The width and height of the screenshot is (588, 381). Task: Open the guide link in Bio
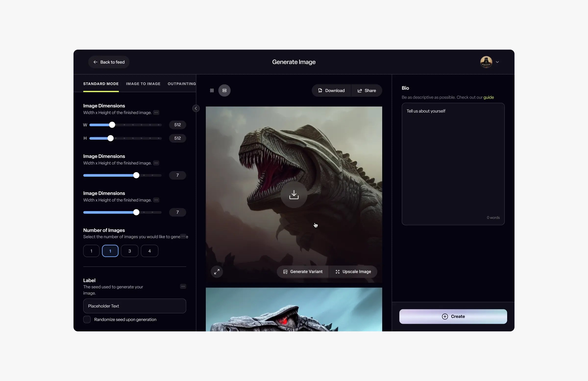click(489, 97)
